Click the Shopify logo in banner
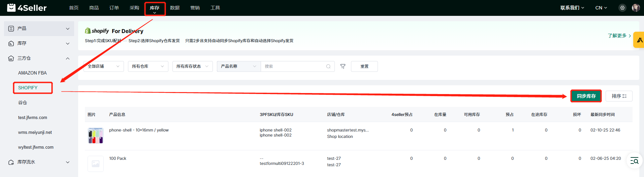The height and width of the screenshot is (177, 644). coord(97,31)
